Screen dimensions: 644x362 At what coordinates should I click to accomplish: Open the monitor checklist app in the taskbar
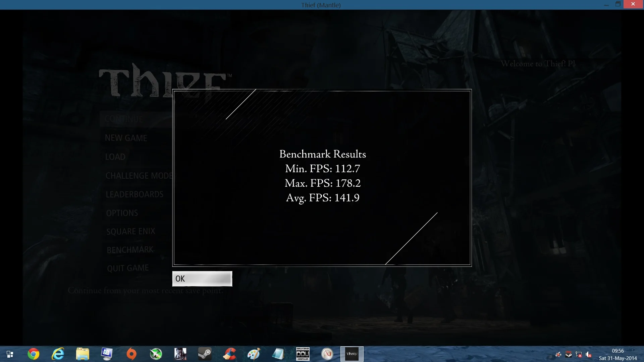107,354
